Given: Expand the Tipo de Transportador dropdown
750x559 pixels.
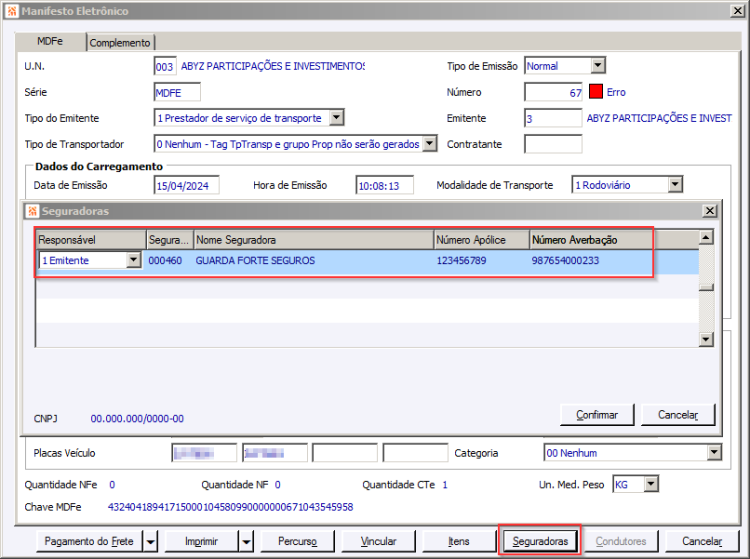Looking at the screenshot, I should tap(430, 143).
